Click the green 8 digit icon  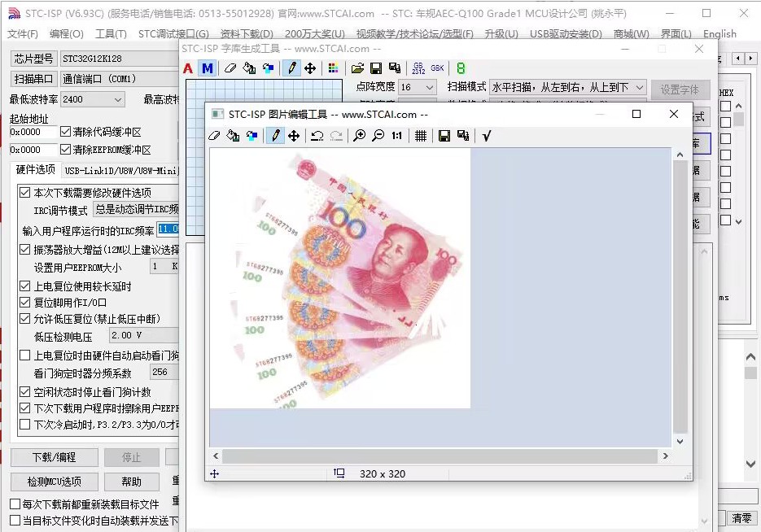(461, 68)
